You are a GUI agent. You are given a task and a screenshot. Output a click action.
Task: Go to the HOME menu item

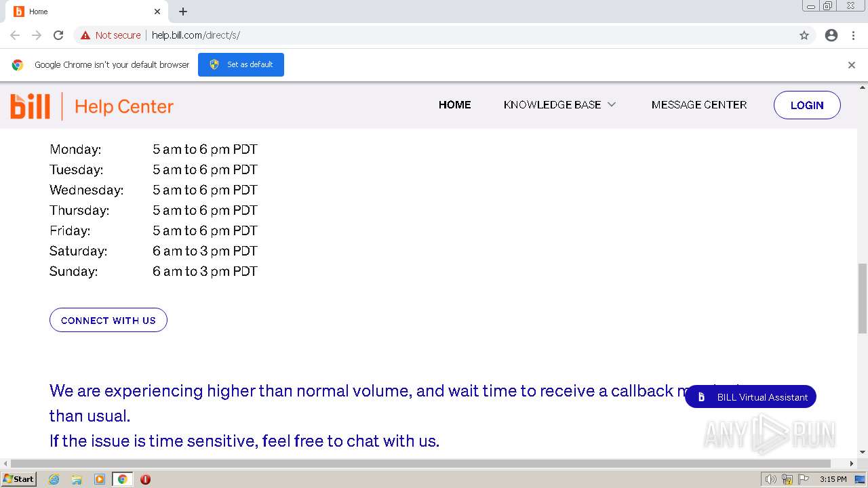[454, 104]
